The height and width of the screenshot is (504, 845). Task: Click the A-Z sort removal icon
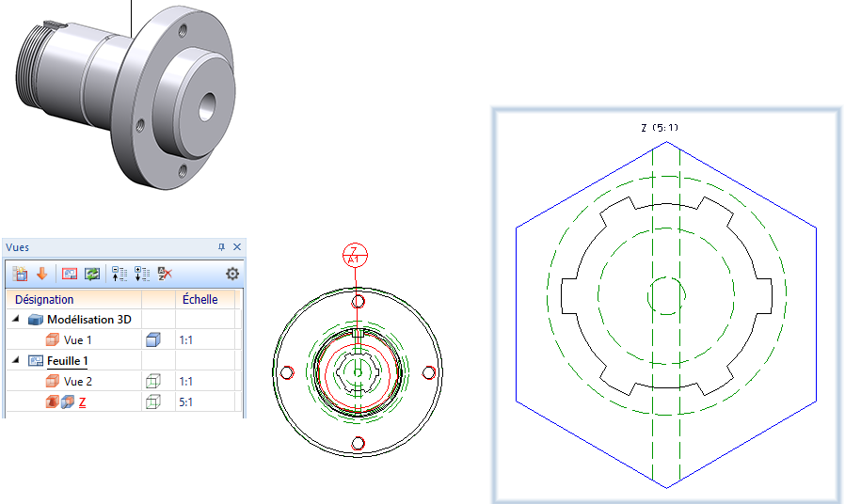coord(166,274)
